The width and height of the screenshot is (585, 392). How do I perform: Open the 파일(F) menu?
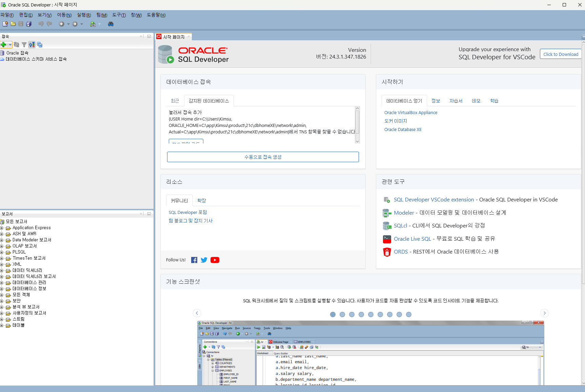pyautogui.click(x=7, y=15)
